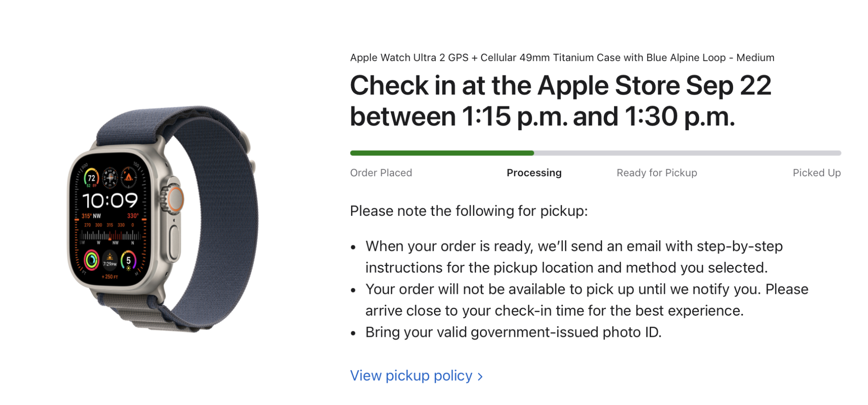Open the View pickup policy link

(x=416, y=375)
